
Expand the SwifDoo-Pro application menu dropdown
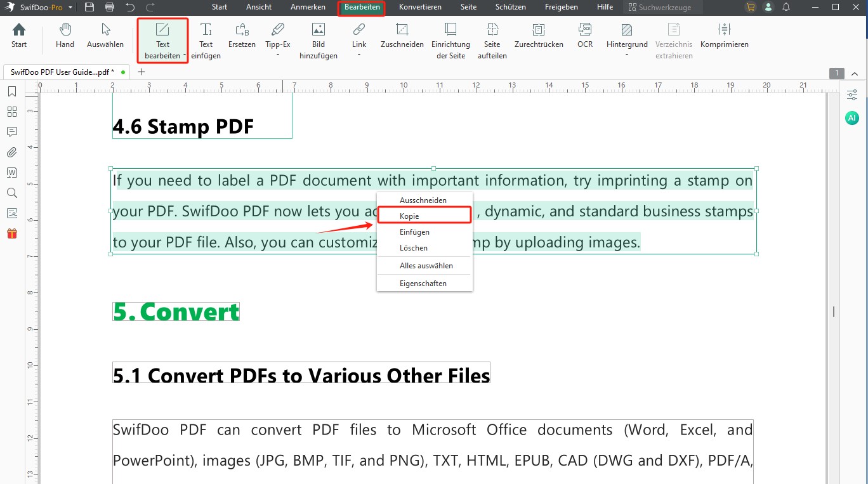pos(70,8)
